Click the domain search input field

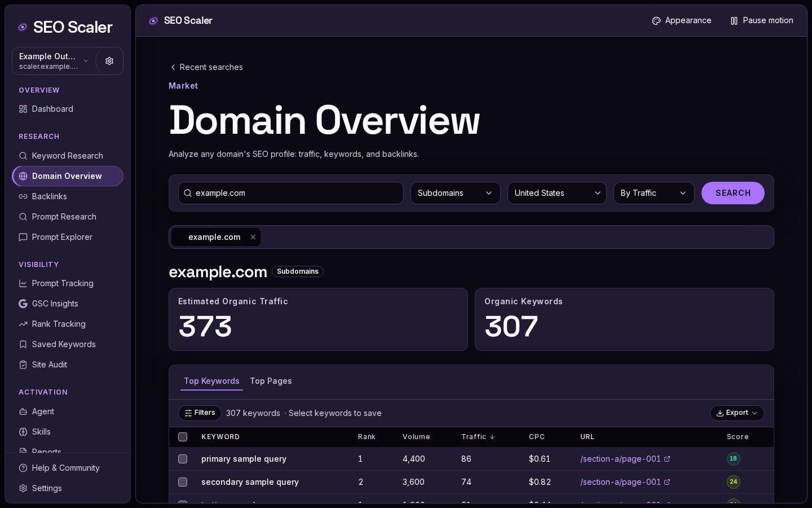tap(291, 193)
